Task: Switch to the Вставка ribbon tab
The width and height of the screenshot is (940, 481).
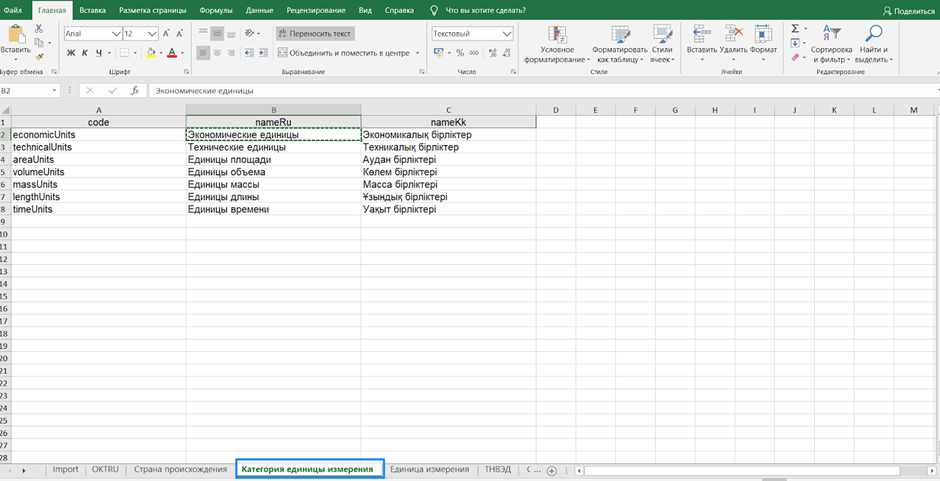Action: coord(92,10)
